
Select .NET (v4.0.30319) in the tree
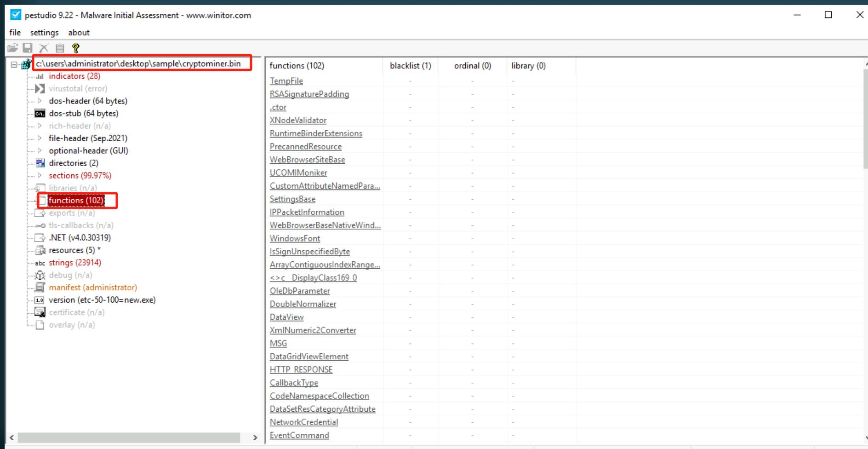click(80, 238)
